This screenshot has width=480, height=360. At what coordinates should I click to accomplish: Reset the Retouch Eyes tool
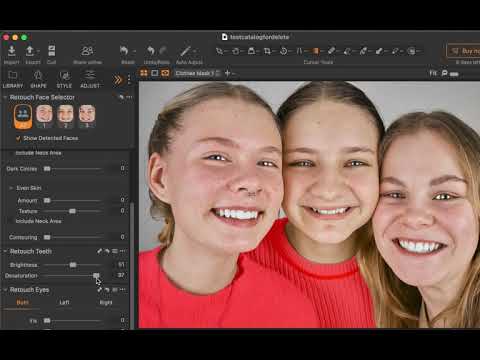click(107, 290)
